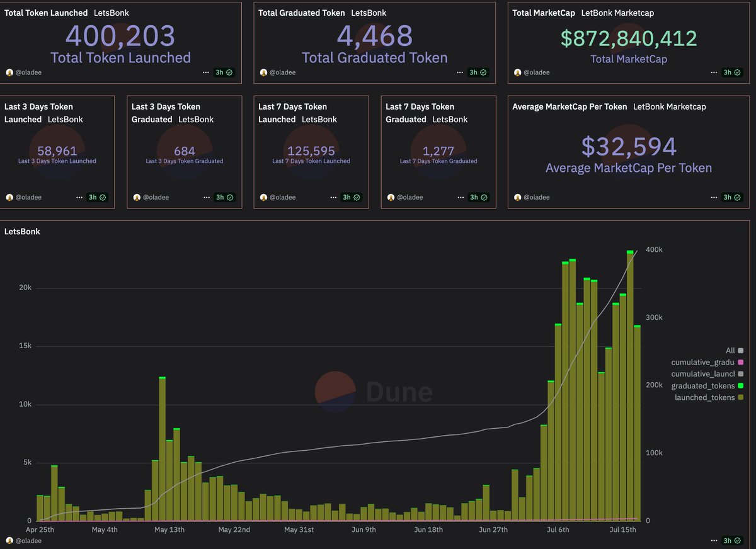Click the 1,277 counter value
Image resolution: width=756 pixels, height=549 pixels.
[x=438, y=151]
